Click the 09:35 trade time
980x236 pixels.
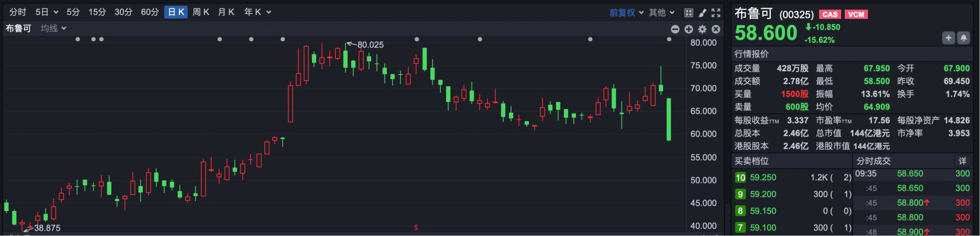(866, 174)
